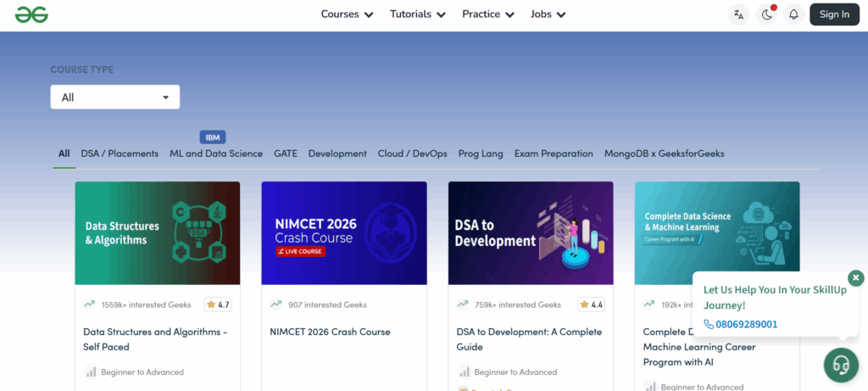Click the IBM badge
This screenshot has height=391, width=868.
[213, 137]
